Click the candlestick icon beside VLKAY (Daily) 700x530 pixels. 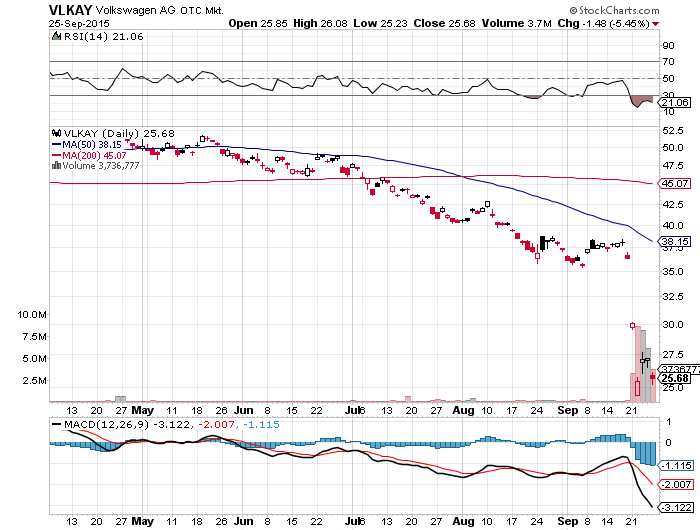click(x=56, y=133)
